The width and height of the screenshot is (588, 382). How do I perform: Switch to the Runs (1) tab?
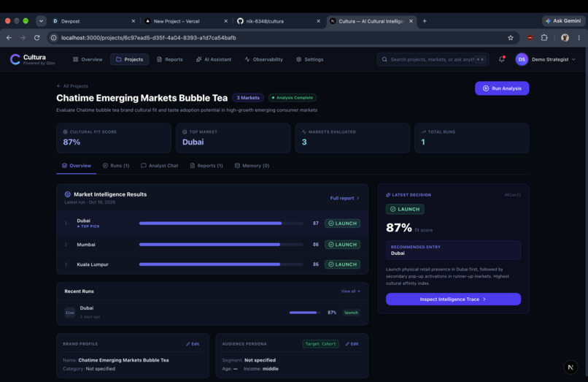[x=116, y=166]
